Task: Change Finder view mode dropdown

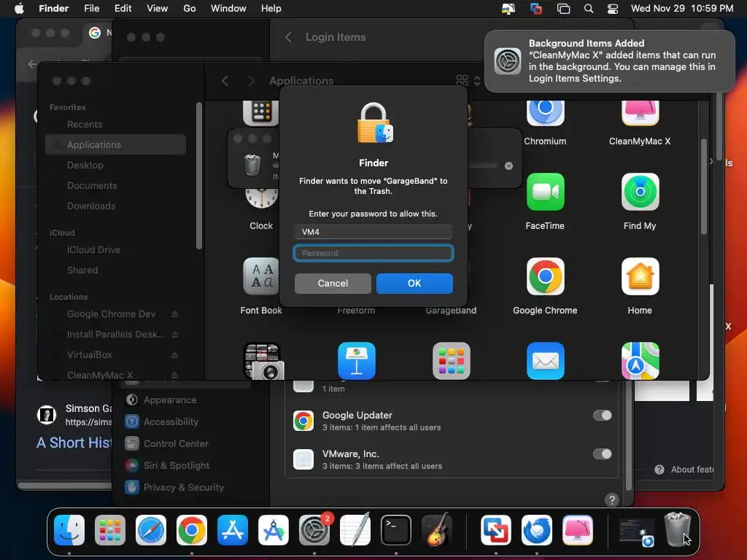Action: coord(468,80)
